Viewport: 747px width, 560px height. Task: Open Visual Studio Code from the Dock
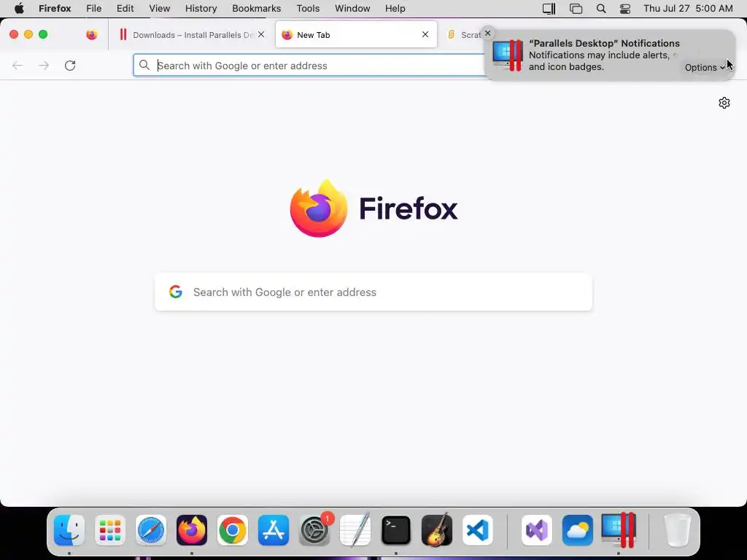478,530
